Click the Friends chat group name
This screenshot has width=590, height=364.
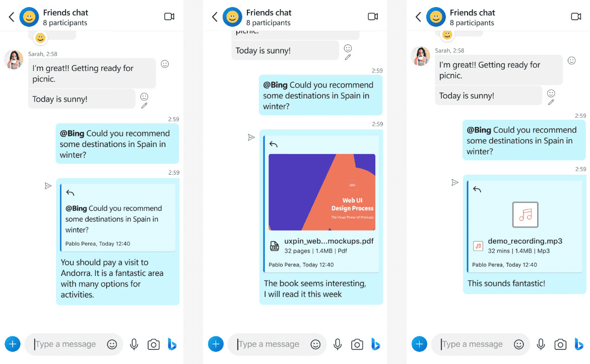pos(67,13)
